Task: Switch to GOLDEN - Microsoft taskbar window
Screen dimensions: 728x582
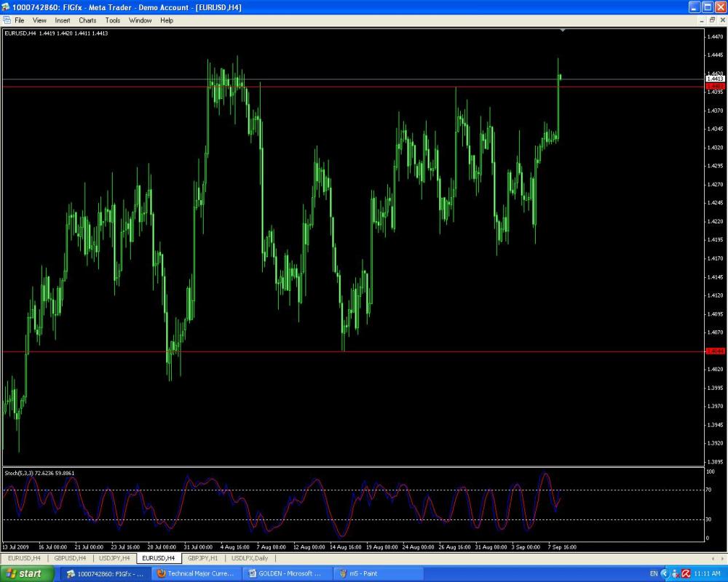Action: pyautogui.click(x=287, y=574)
